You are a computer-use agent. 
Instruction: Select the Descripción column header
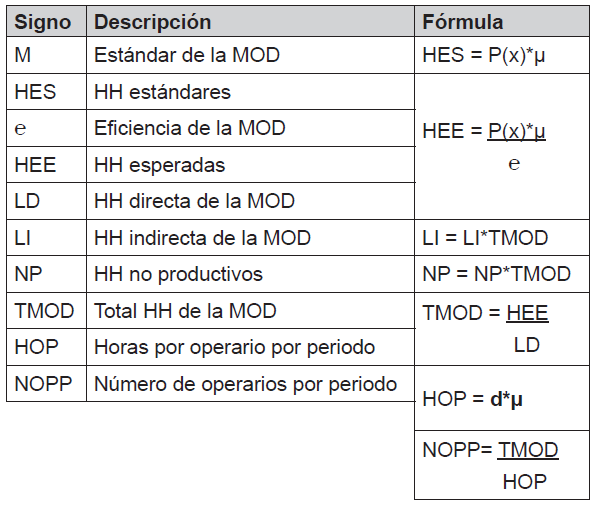pos(152,22)
